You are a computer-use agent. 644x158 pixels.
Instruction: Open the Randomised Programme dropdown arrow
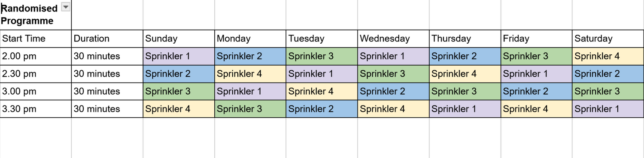[66, 6]
